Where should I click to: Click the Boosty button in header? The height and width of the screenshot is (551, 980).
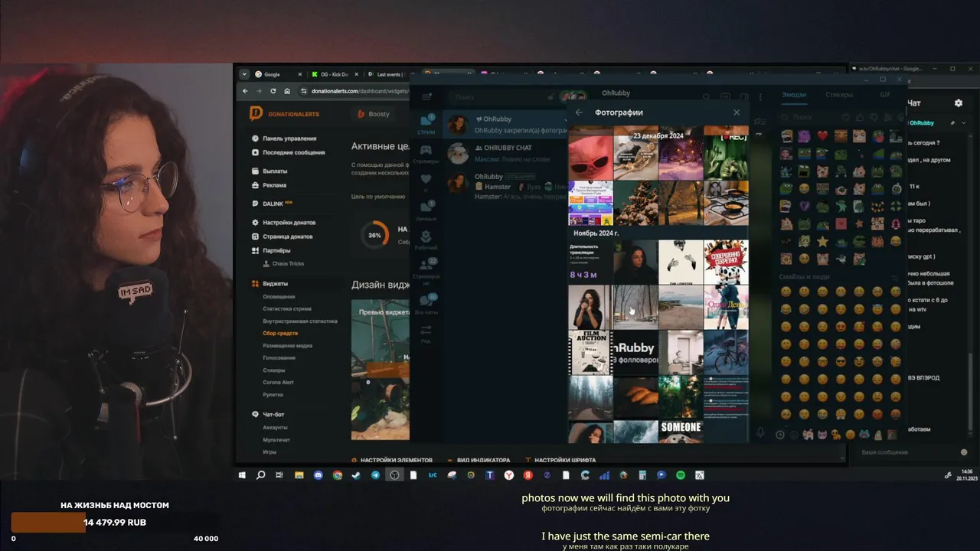click(374, 114)
